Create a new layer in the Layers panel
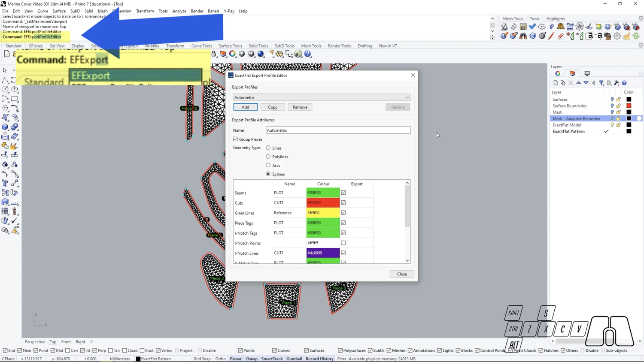The image size is (644, 362). pyautogui.click(x=555, y=82)
